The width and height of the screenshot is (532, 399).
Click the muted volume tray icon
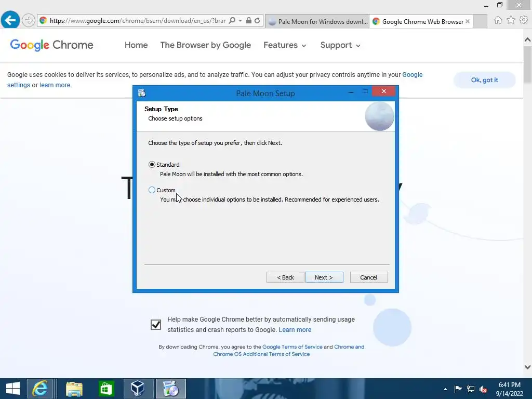[x=483, y=389]
